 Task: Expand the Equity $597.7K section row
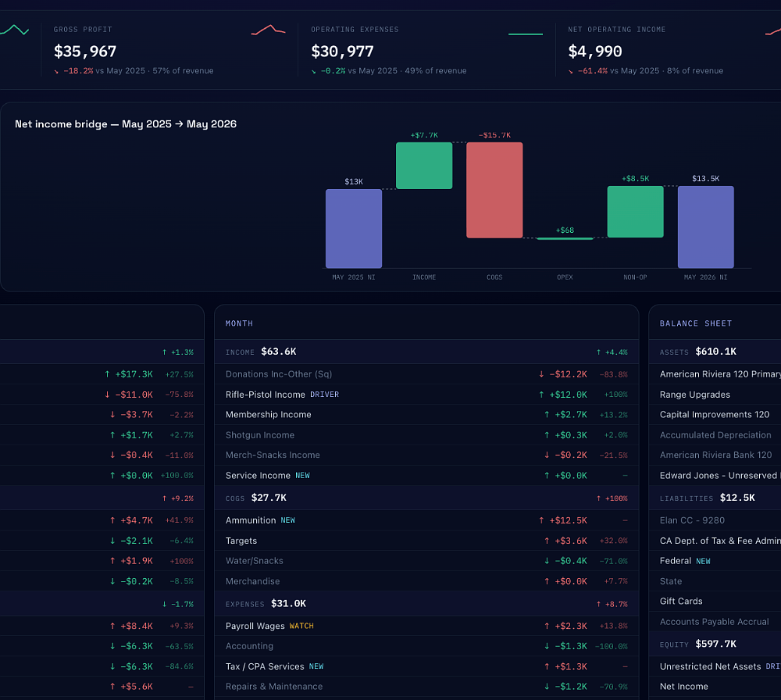(715, 644)
